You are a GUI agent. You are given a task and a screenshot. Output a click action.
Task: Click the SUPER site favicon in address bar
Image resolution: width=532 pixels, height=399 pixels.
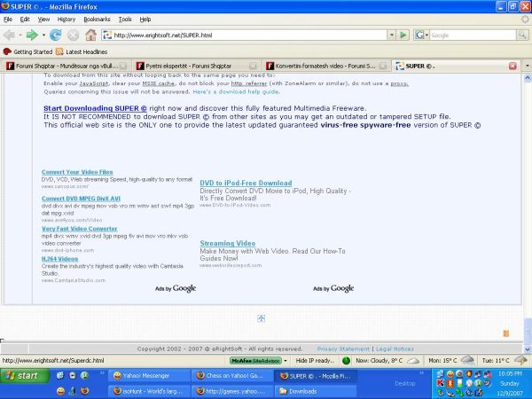point(107,35)
